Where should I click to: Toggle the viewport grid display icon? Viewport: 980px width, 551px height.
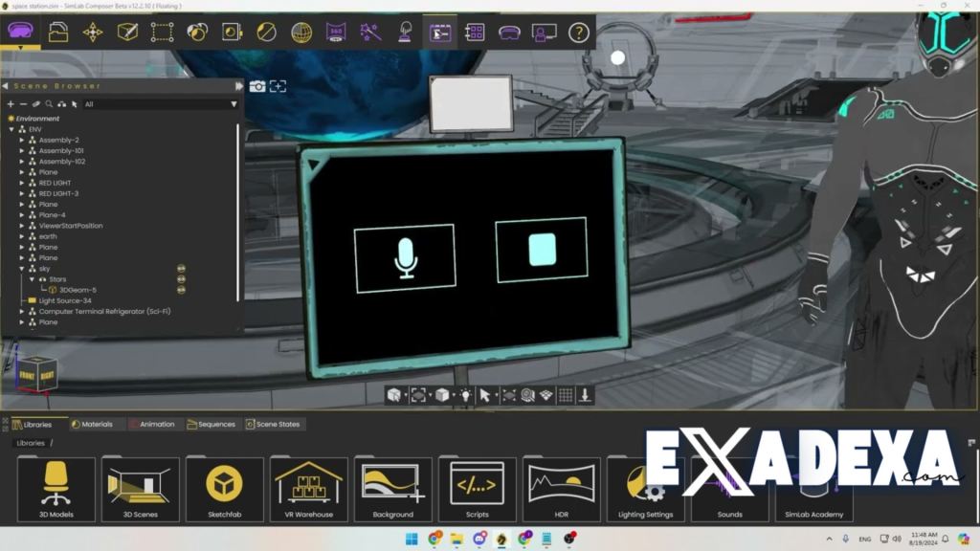click(x=566, y=395)
